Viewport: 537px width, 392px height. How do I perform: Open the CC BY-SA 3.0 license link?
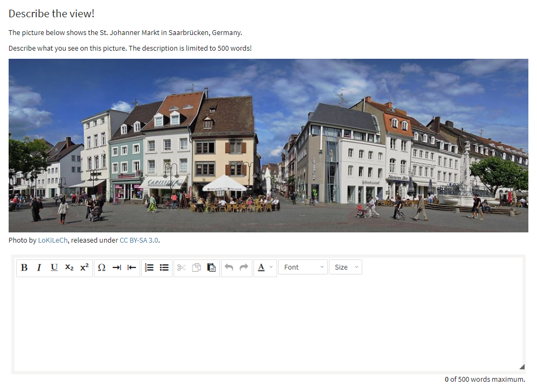139,240
